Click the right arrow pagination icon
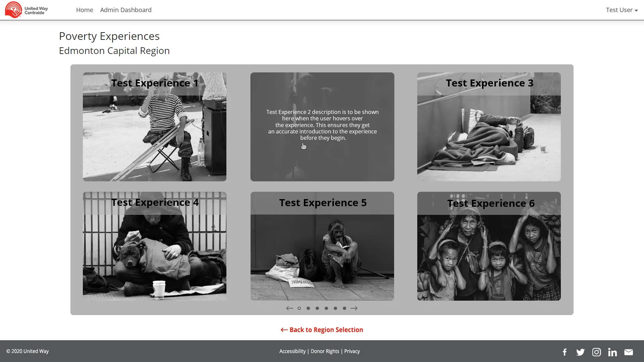This screenshot has width=644, height=362. click(x=354, y=308)
